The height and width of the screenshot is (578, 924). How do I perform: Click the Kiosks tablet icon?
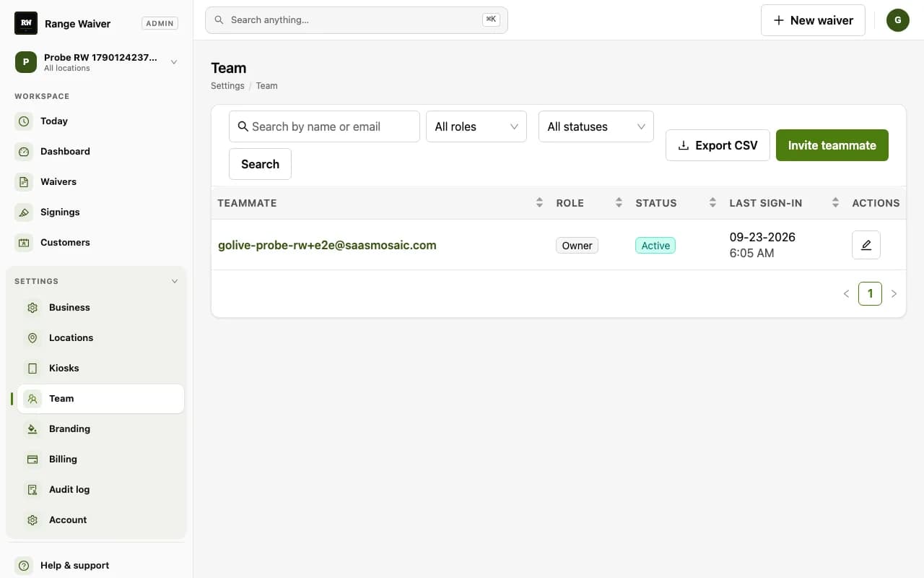click(32, 368)
